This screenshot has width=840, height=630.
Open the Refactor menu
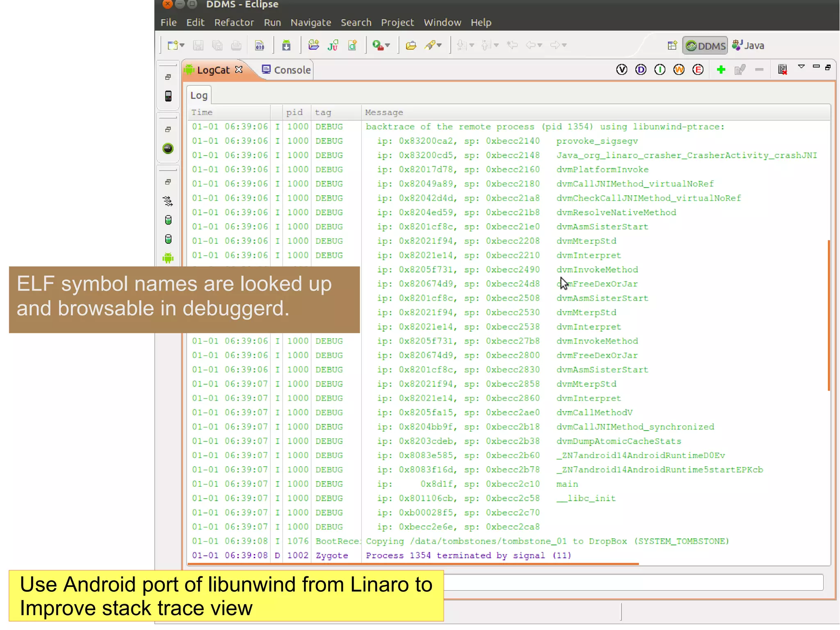(234, 23)
